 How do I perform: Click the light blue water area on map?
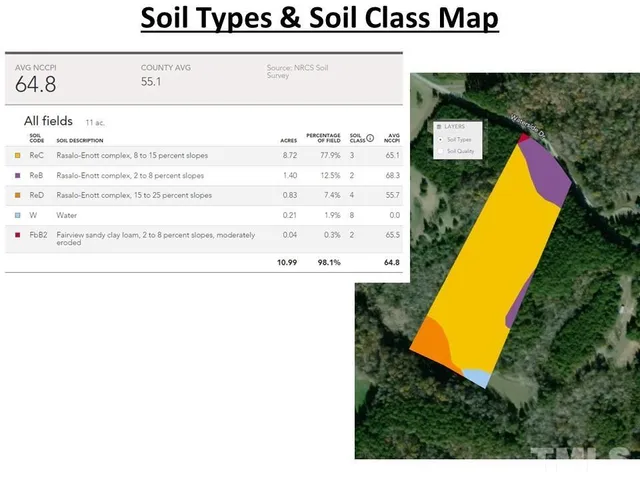tap(476, 378)
